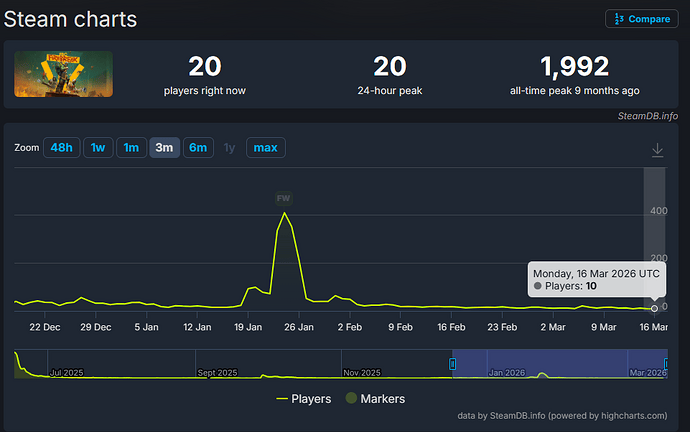This screenshot has width=690, height=432.
Task: Download the chart data via arrow icon
Action: click(657, 149)
